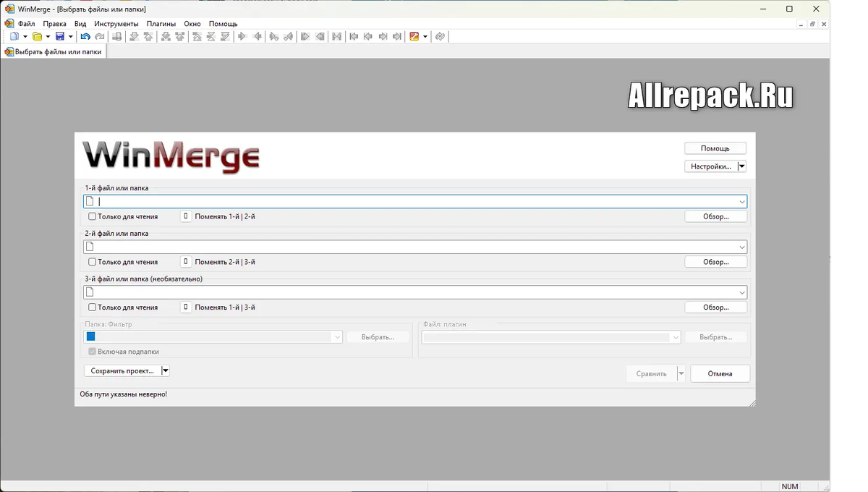868x492 pixels.
Task: Click Обзор... for the 1-й файл
Action: (715, 216)
